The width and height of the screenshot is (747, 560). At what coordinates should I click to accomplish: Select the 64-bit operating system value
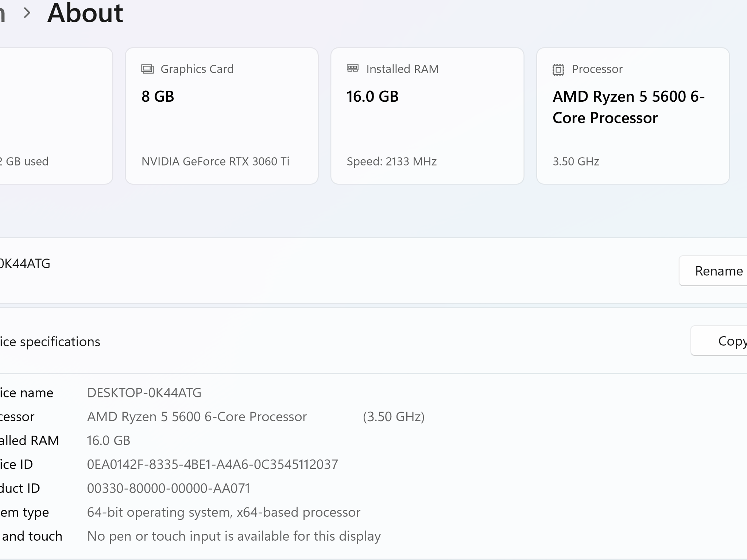(x=224, y=512)
